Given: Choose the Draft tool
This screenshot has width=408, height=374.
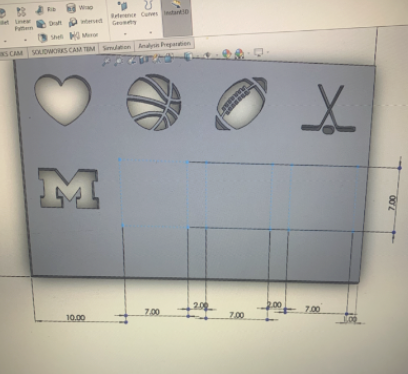Looking at the screenshot, I should 49,23.
